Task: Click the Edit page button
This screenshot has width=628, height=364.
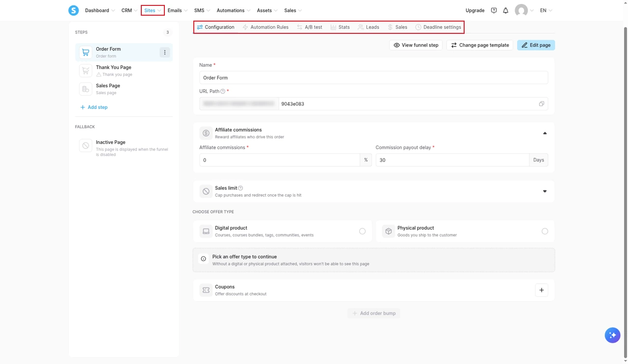Action: 536,45
